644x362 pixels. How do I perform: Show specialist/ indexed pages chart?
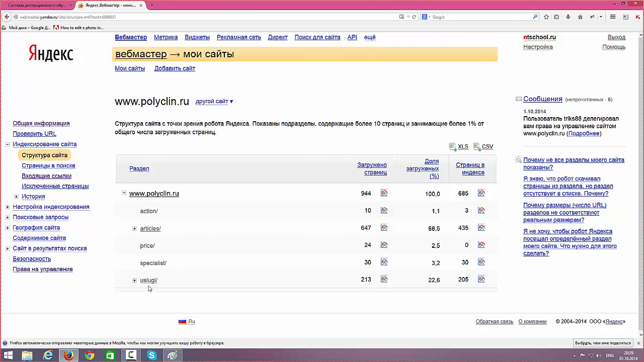point(481,262)
